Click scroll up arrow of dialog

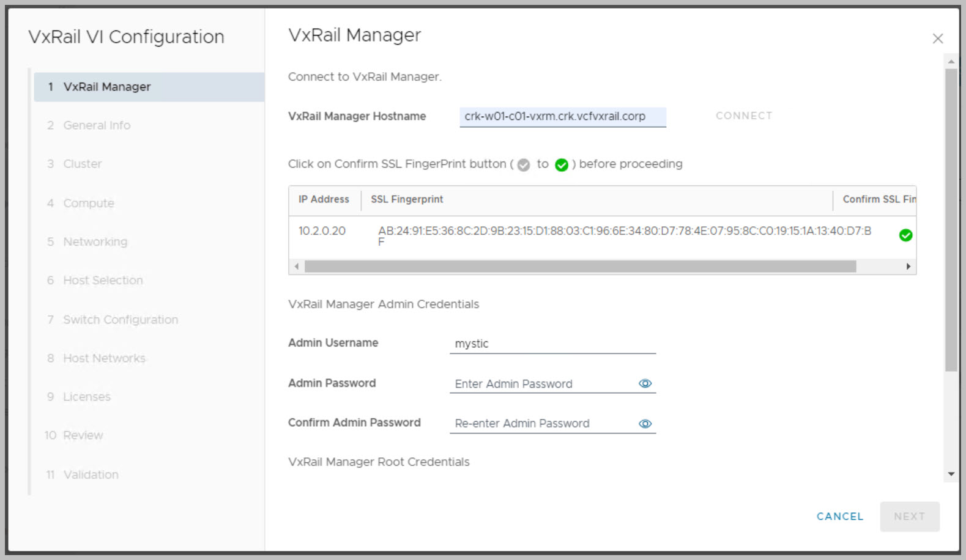[x=951, y=62]
